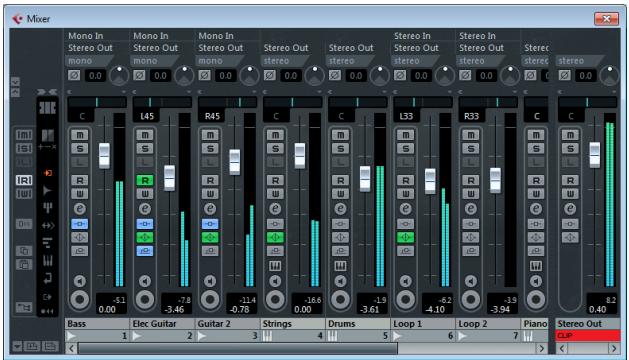
Task: Click the Bass volume fader handle
Action: pyautogui.click(x=104, y=155)
